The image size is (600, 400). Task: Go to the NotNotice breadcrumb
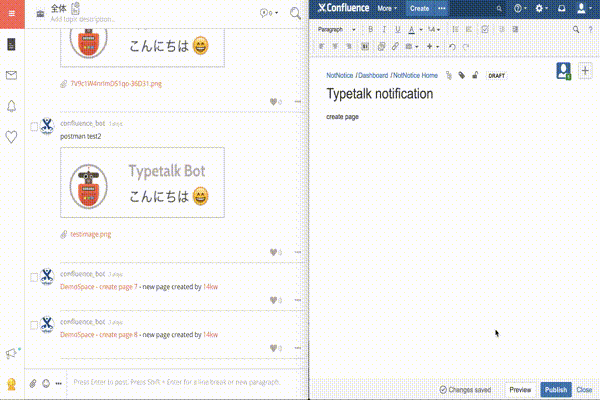[x=339, y=75]
